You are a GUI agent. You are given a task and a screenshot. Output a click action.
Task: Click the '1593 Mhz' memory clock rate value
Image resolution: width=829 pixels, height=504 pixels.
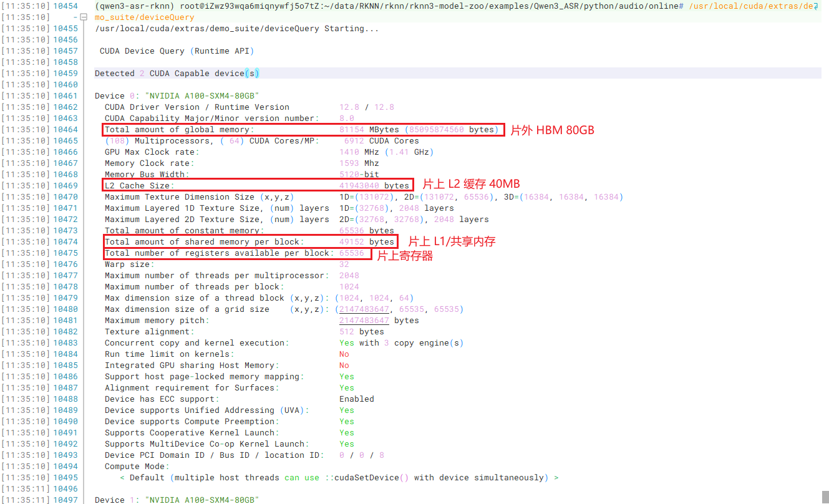(359, 163)
